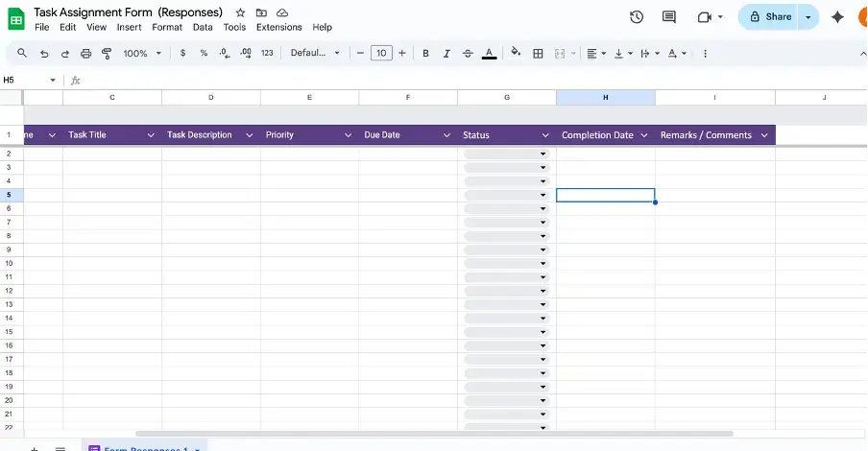Increase decimal places
The image size is (868, 451).
(x=246, y=53)
